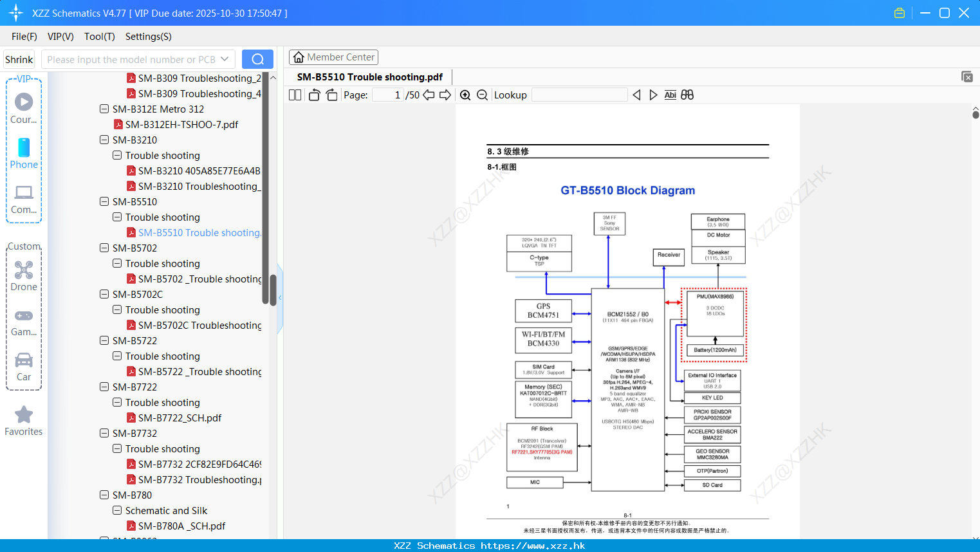Collapse SM-B780 tree node
Viewport: 980px width, 552px height.
tap(104, 495)
